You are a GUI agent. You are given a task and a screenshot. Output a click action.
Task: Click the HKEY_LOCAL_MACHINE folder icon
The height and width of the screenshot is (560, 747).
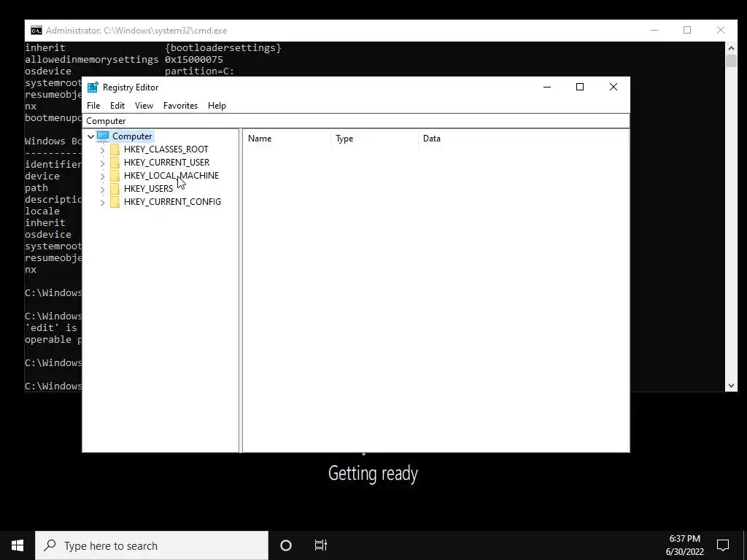tap(115, 176)
